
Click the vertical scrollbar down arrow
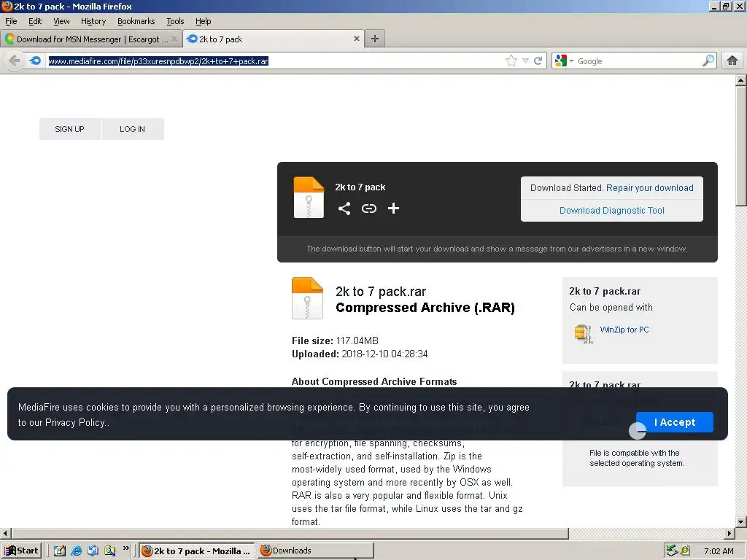(740, 522)
